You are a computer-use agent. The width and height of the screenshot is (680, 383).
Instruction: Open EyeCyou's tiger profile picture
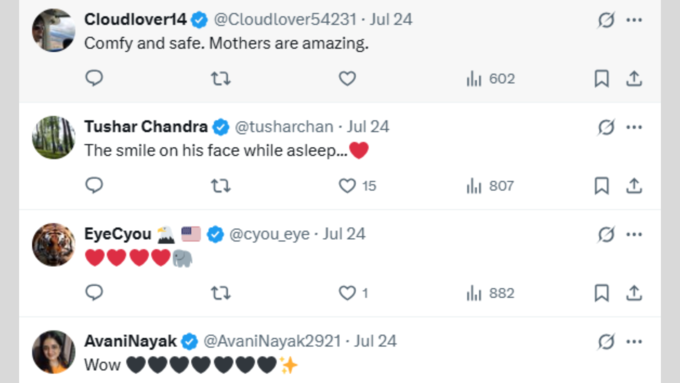point(54,245)
